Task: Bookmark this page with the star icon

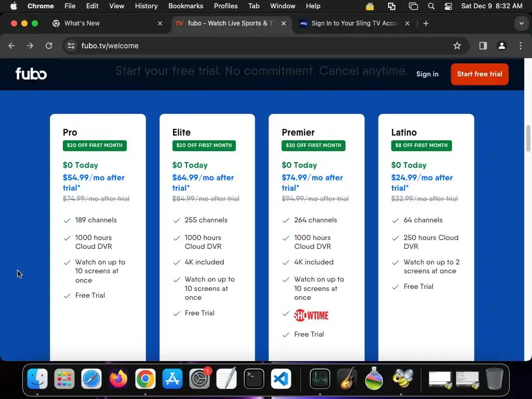Action: click(x=457, y=46)
